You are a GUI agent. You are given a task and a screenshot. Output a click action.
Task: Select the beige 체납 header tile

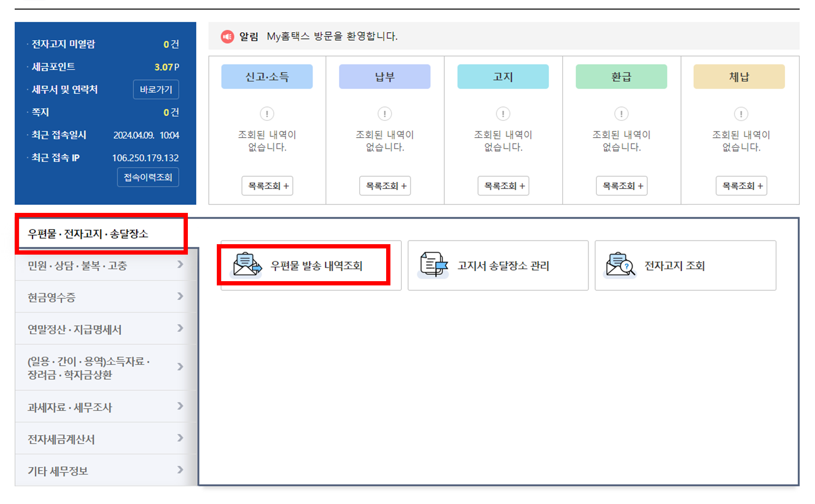click(x=739, y=77)
